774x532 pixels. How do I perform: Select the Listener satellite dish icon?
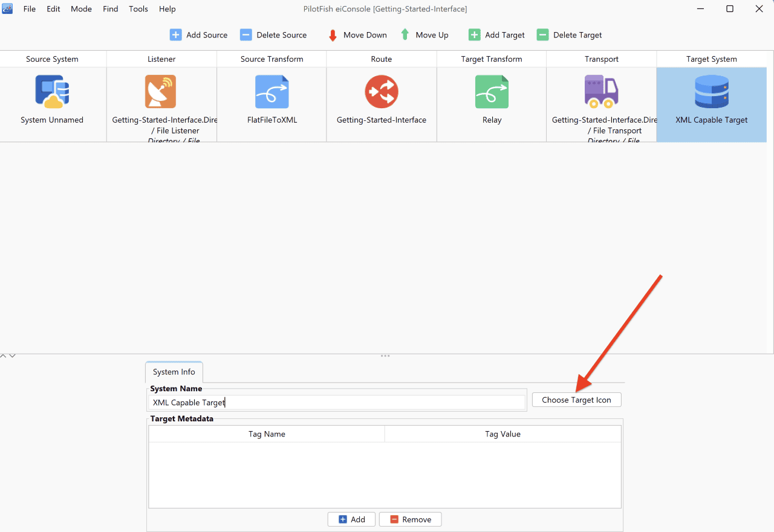coord(161,92)
